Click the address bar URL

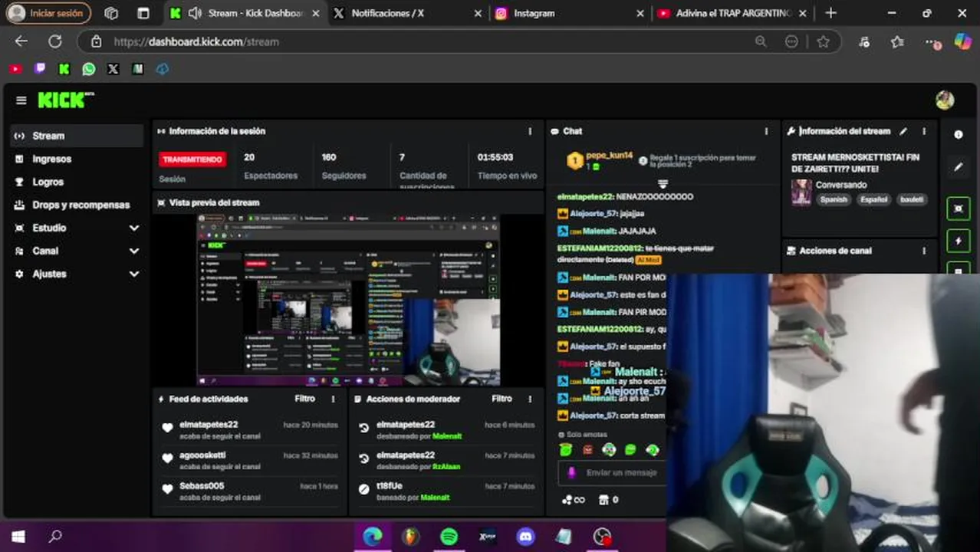pos(196,41)
